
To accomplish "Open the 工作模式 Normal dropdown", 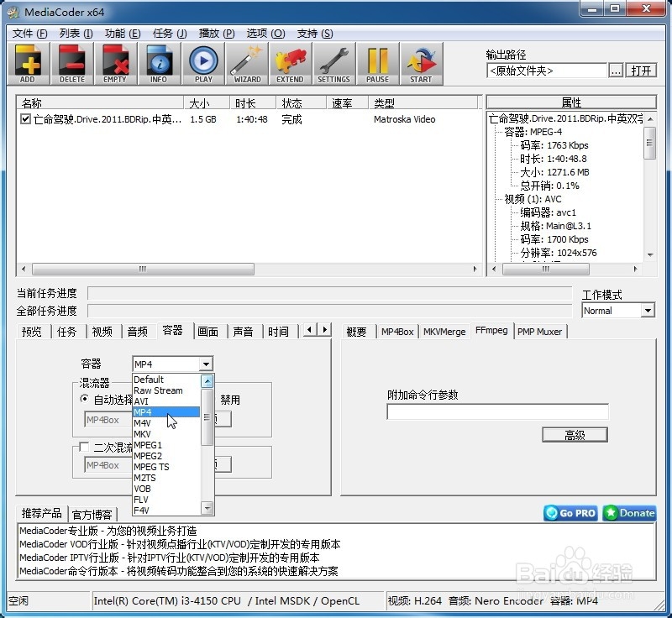I will tap(648, 310).
